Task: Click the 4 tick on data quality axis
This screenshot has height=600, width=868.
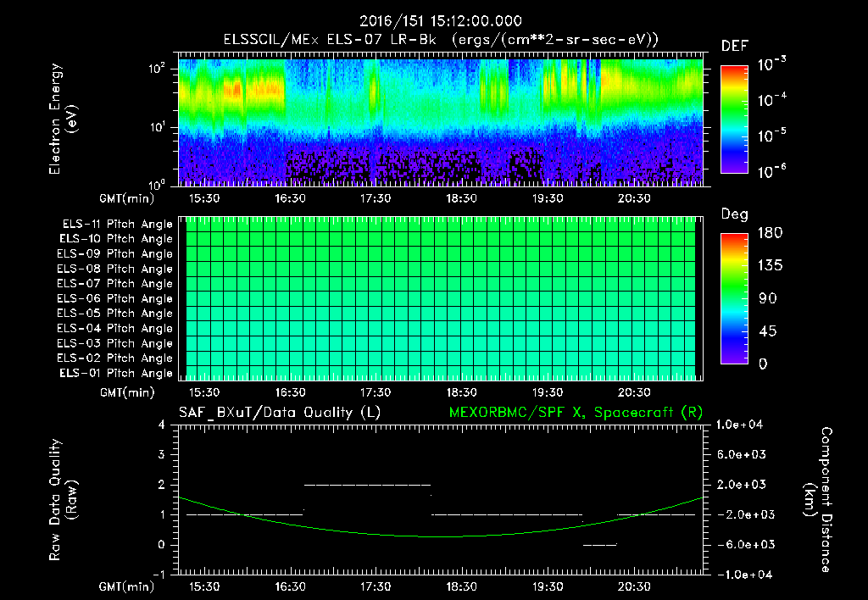Action: pos(161,425)
